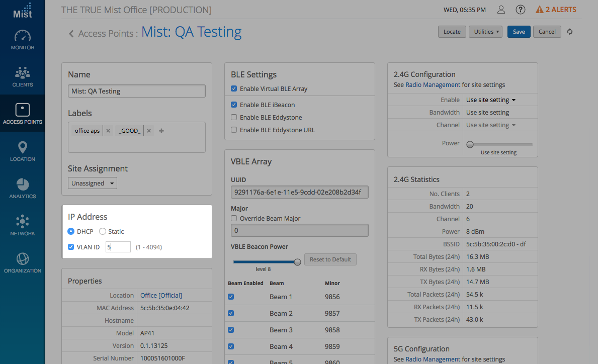Click the help question mark icon
Image resolution: width=598 pixels, height=364 pixels.
[x=521, y=10]
